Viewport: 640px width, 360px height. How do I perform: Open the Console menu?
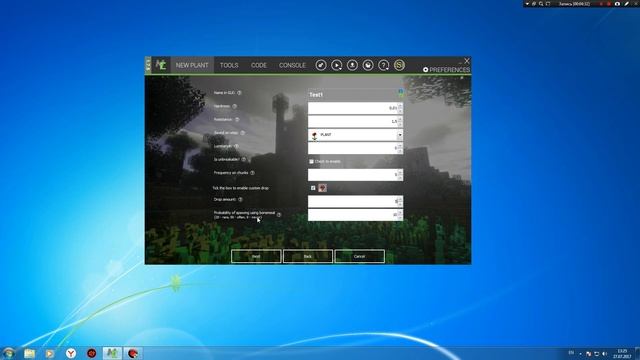(292, 65)
